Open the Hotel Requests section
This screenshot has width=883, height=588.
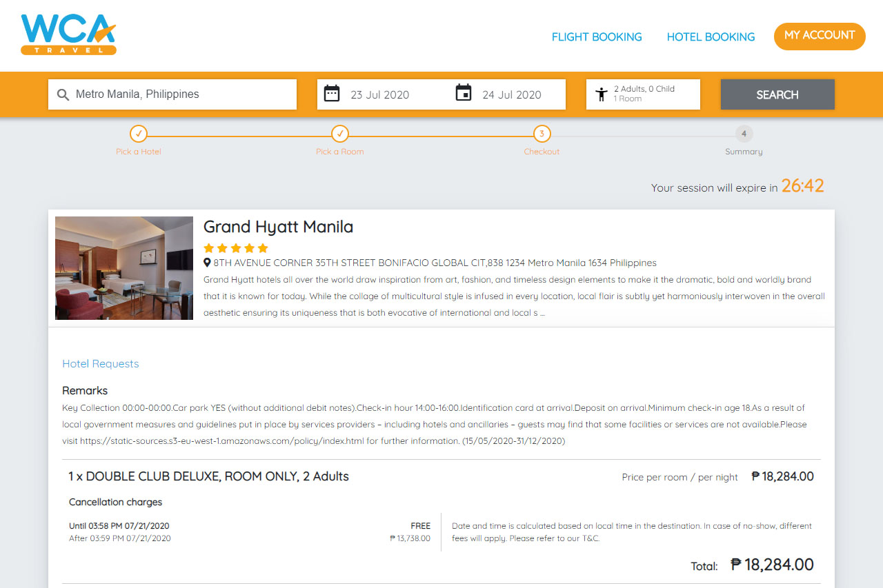pos(101,364)
